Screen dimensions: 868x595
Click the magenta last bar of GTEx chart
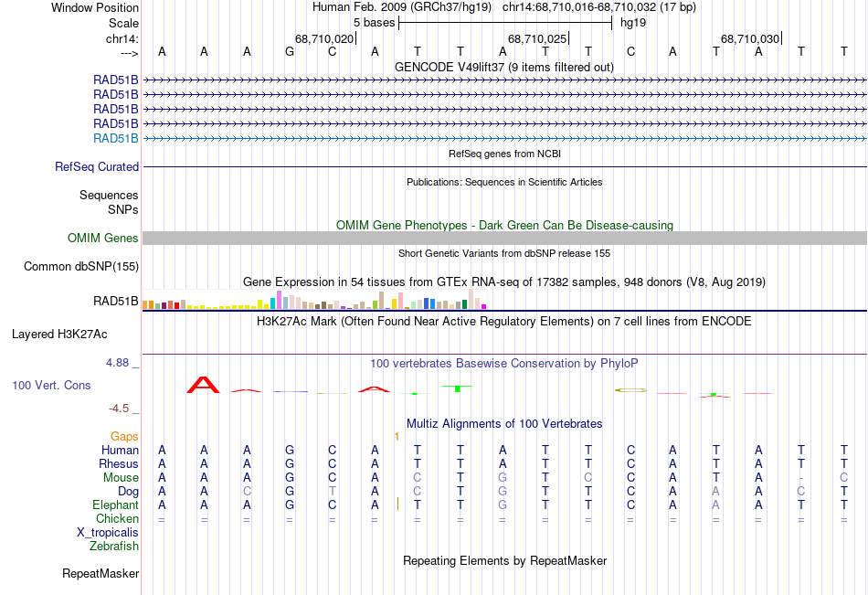pyautogui.click(x=484, y=306)
